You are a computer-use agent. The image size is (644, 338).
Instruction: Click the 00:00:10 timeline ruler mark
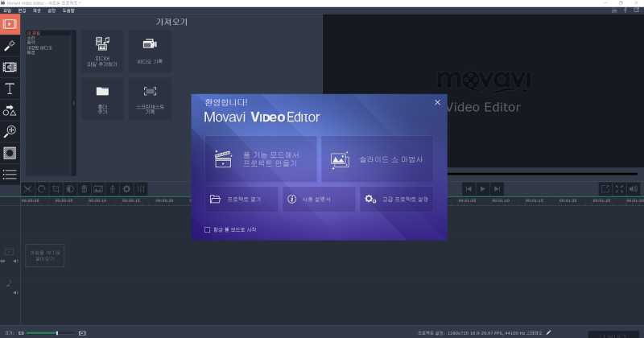click(97, 201)
